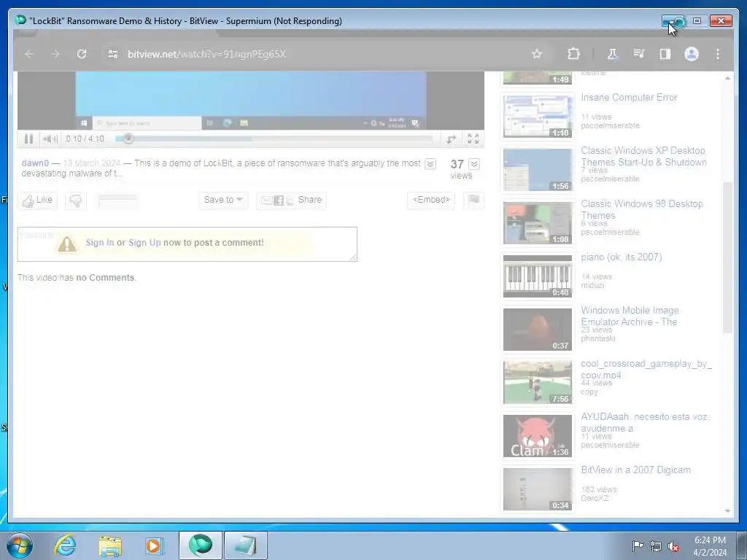Mute the video volume icon

(50, 139)
